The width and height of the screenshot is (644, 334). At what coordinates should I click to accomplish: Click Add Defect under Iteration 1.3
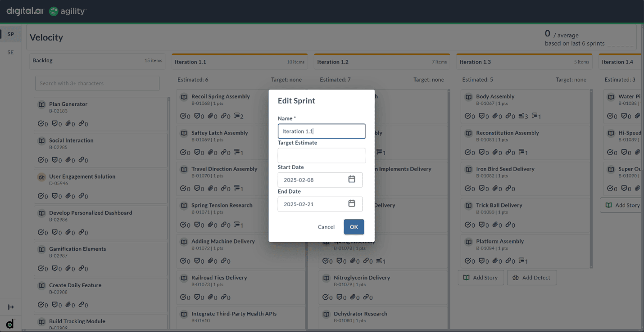click(x=531, y=278)
